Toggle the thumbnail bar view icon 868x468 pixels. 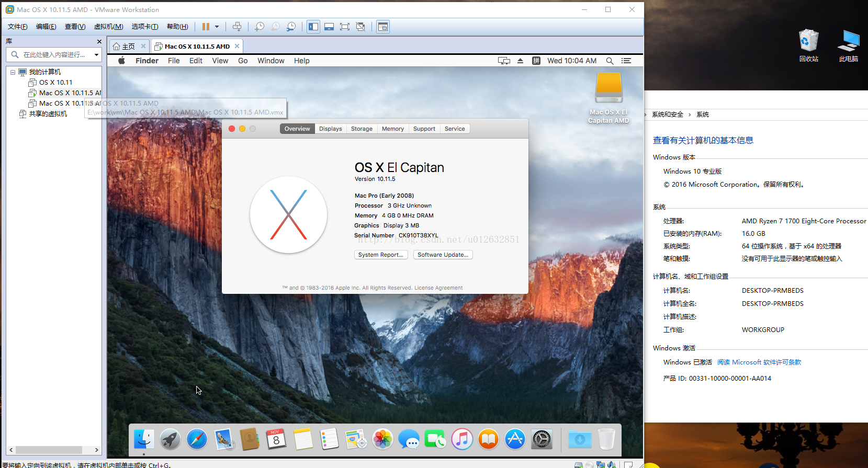329,27
